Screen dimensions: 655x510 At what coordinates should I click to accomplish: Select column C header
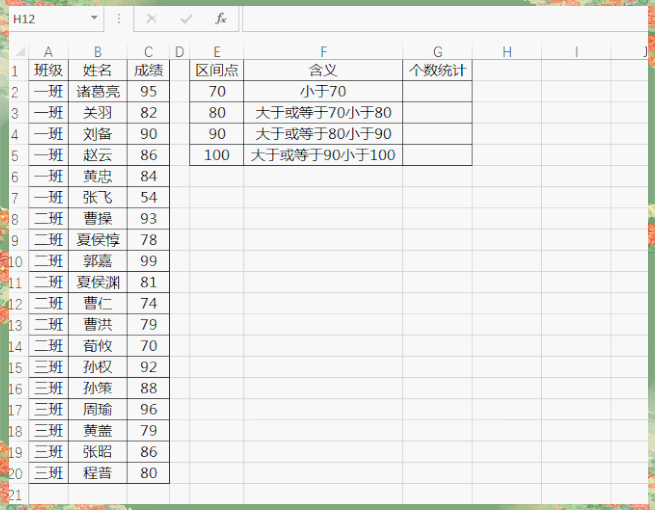pos(148,52)
